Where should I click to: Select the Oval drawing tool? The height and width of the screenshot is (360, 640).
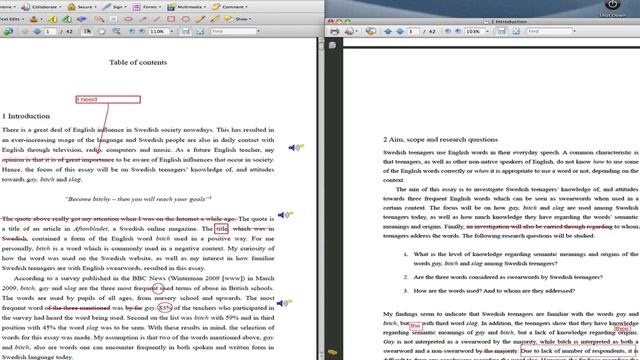pos(186,19)
